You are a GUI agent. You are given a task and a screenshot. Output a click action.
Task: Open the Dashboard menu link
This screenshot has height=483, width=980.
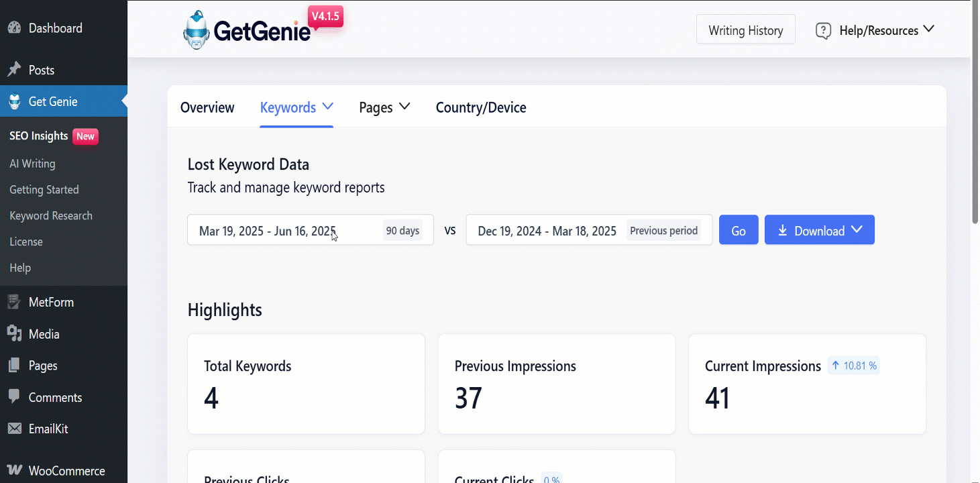point(56,28)
